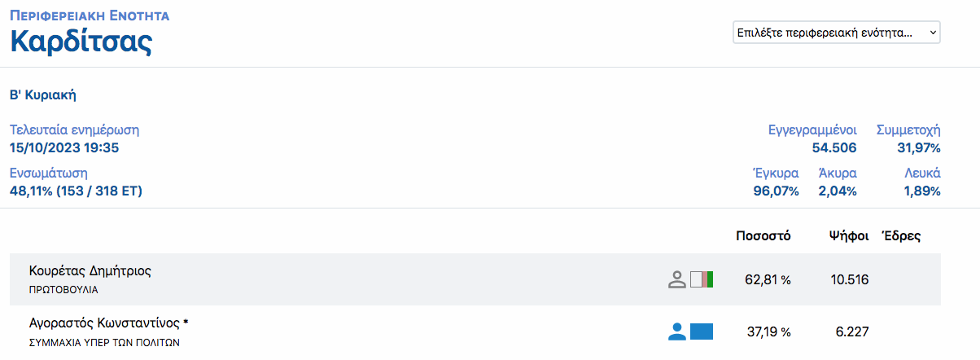Click the Ενσωμάτωση 48,11% value
This screenshot has width=980, height=360.
(x=76, y=191)
